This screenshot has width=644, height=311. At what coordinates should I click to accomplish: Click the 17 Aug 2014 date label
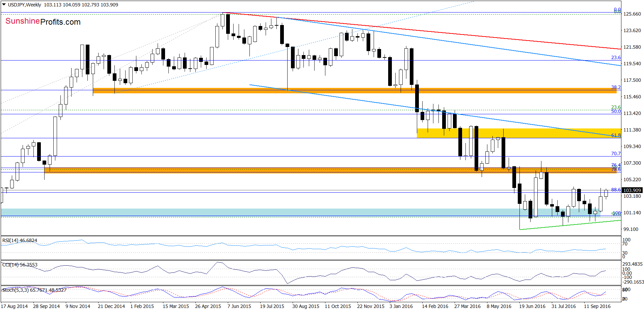[x=14, y=306]
